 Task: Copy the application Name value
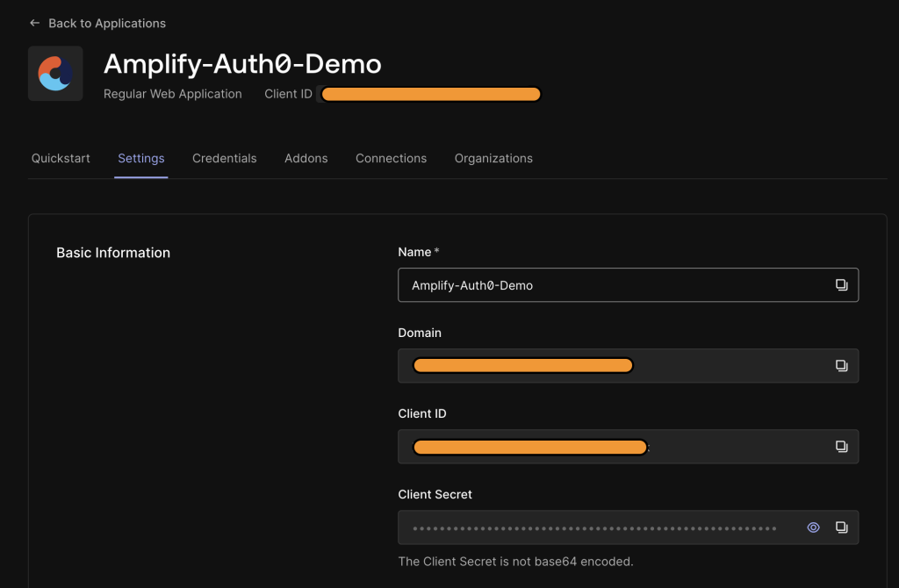point(842,284)
